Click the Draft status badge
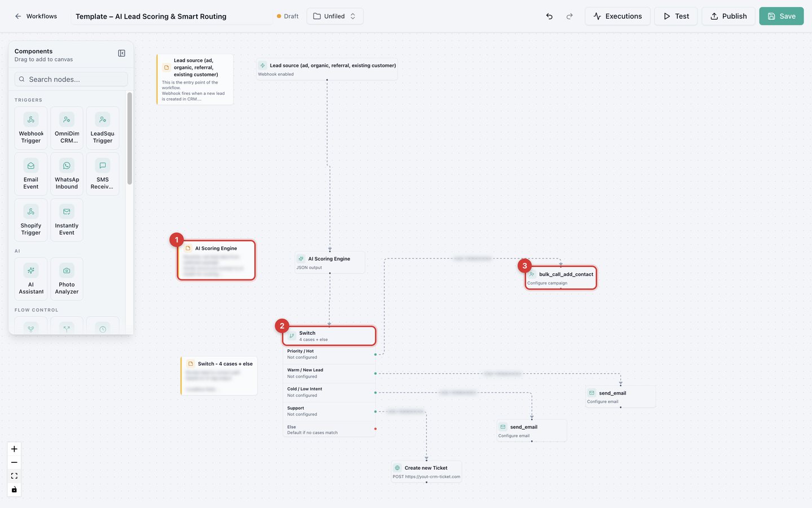The image size is (812, 508). 288,16
